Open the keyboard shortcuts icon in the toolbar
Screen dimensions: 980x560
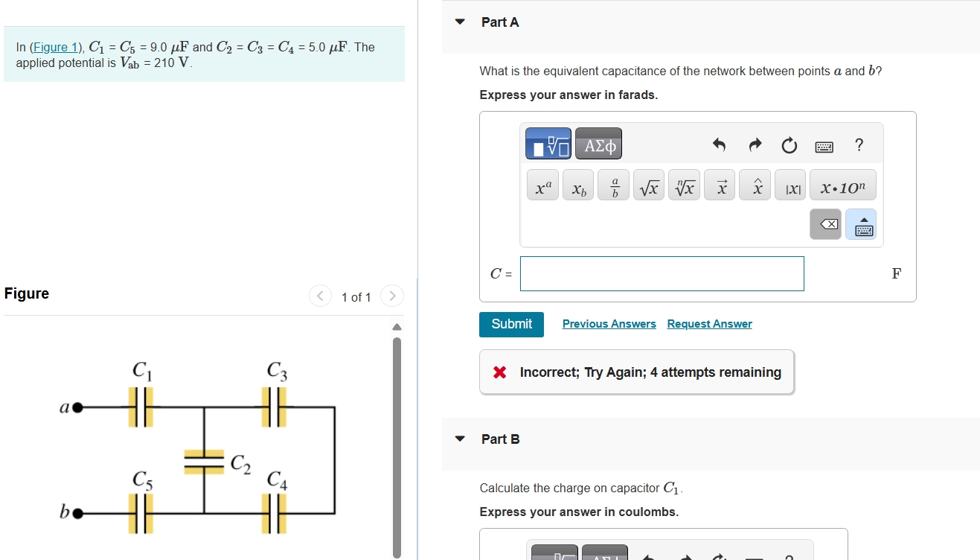click(x=824, y=146)
